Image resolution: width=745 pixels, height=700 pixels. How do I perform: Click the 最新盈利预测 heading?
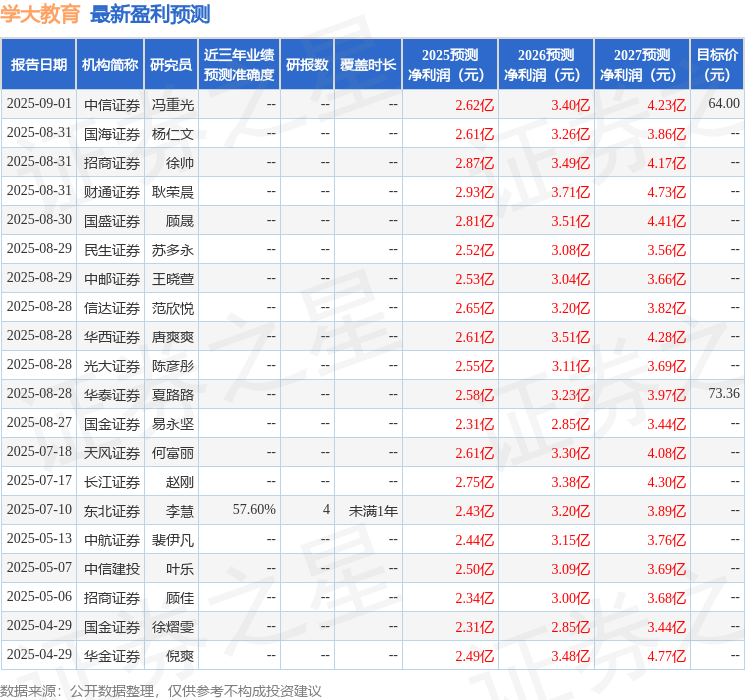[150, 15]
